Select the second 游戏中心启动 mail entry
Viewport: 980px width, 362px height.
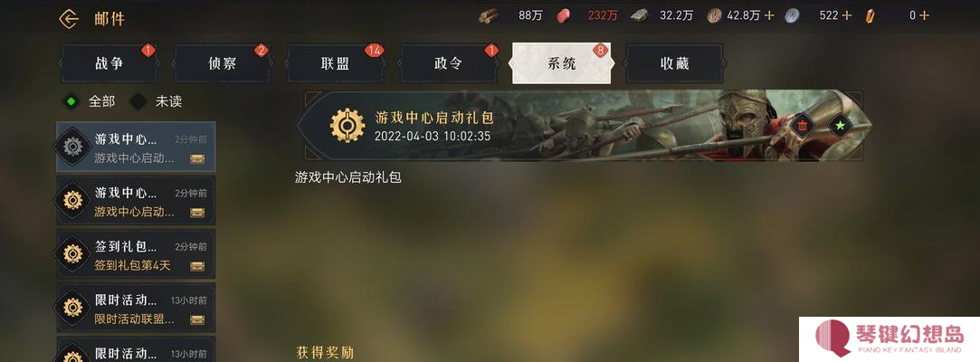pyautogui.click(x=136, y=200)
